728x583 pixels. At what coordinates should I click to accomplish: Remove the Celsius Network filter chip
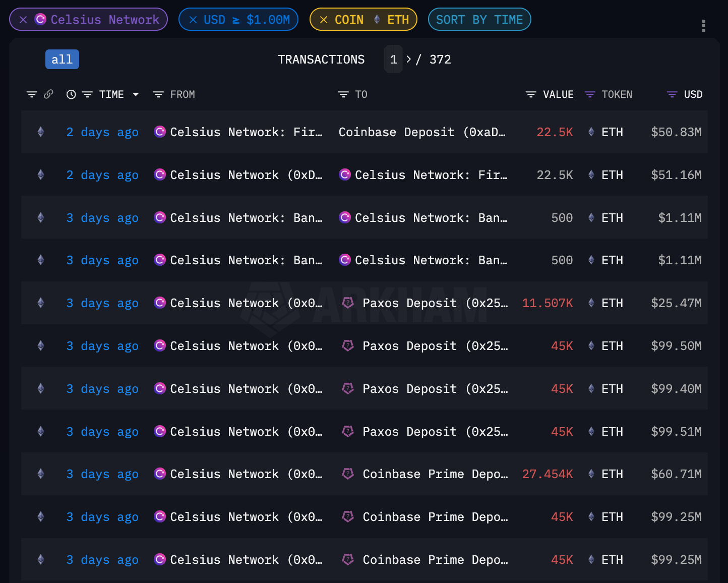pyautogui.click(x=23, y=20)
